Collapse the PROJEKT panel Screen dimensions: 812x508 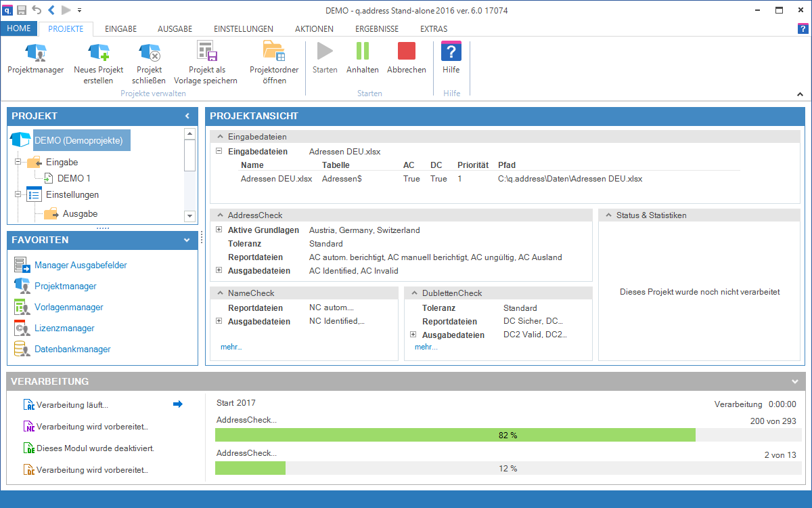[187, 116]
